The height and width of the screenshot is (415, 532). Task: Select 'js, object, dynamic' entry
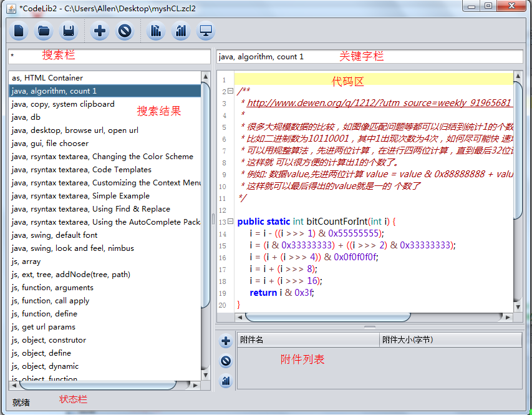[x=105, y=366]
